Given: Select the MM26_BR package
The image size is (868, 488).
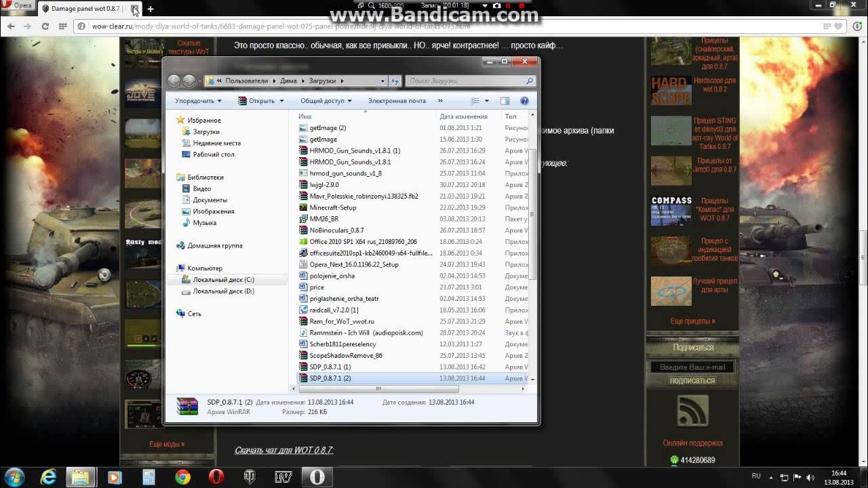Looking at the screenshot, I should pos(323,219).
